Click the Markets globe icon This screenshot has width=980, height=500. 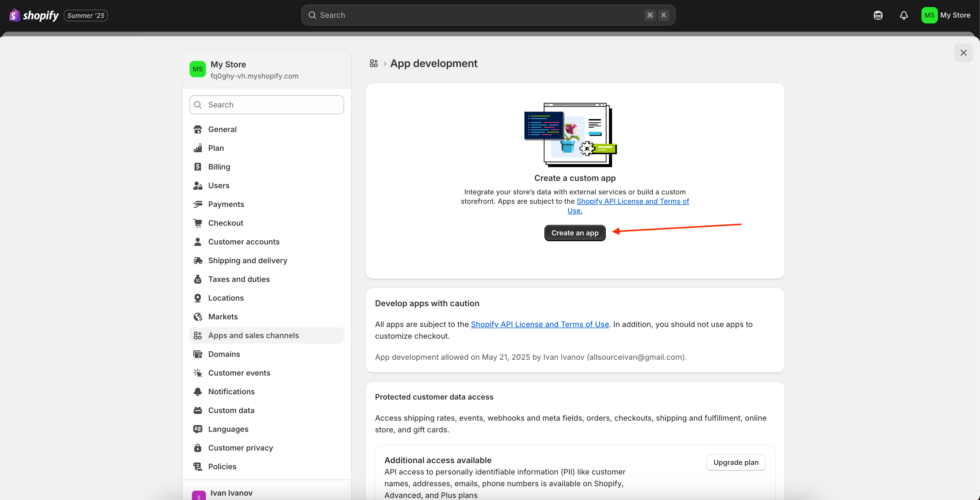tap(197, 317)
